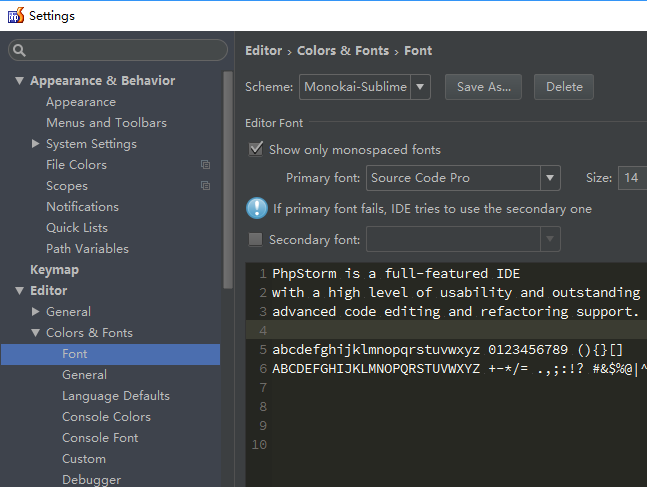The image size is (647, 487).
Task: Click the highlighted empty line 4 in preview
Action: coord(446,331)
